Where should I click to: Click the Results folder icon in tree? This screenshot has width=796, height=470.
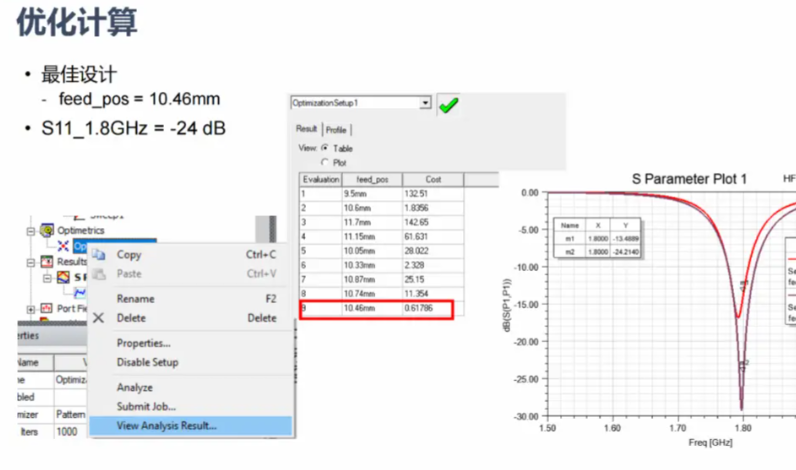tap(47, 261)
